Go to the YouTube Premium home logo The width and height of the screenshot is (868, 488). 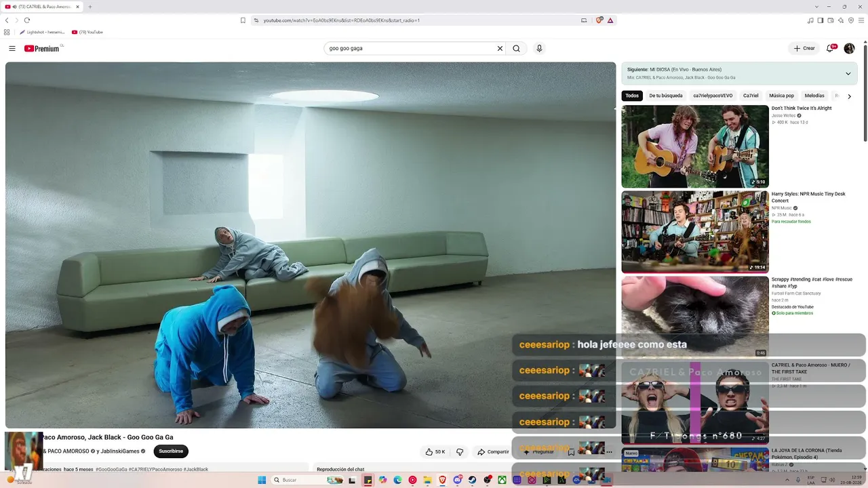pyautogui.click(x=42, y=48)
